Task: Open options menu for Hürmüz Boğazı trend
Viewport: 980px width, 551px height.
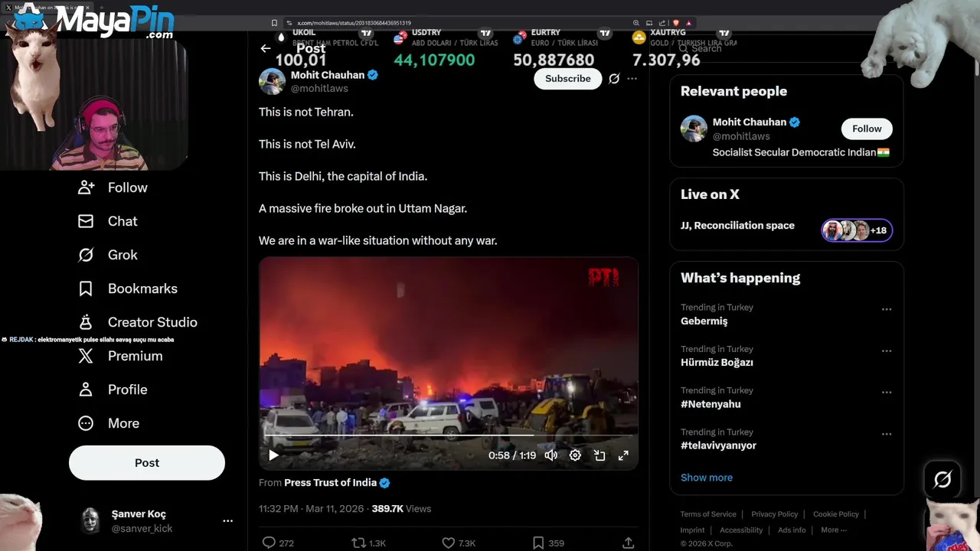Action: click(887, 350)
